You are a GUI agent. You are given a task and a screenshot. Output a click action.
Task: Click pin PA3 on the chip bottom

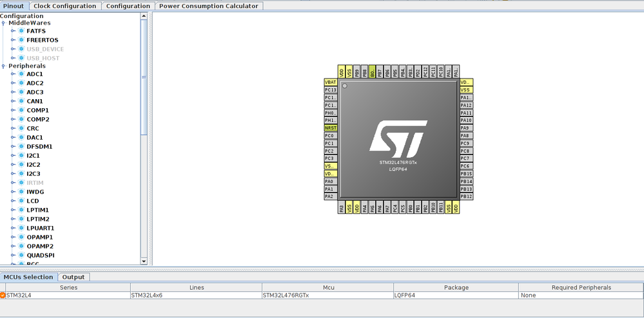[x=342, y=208]
